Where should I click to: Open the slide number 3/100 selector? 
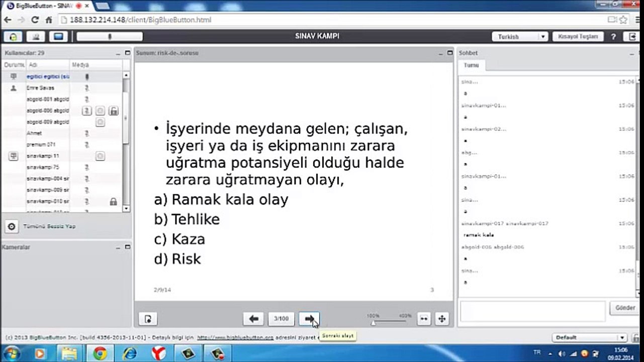pyautogui.click(x=282, y=319)
